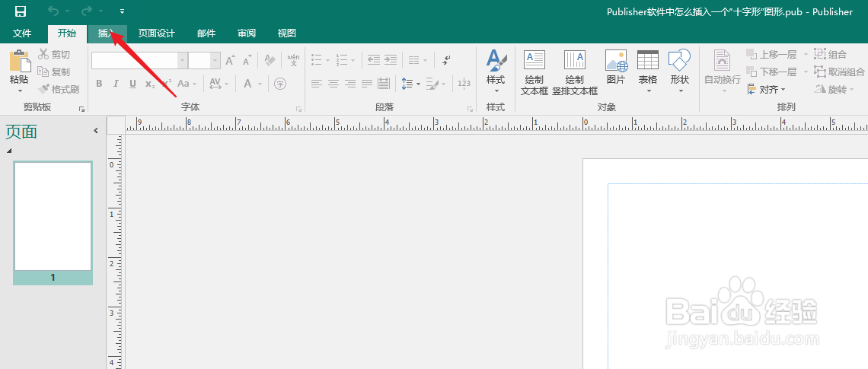The image size is (868, 369).
Task: Toggle underline formatting
Action: 132,84
